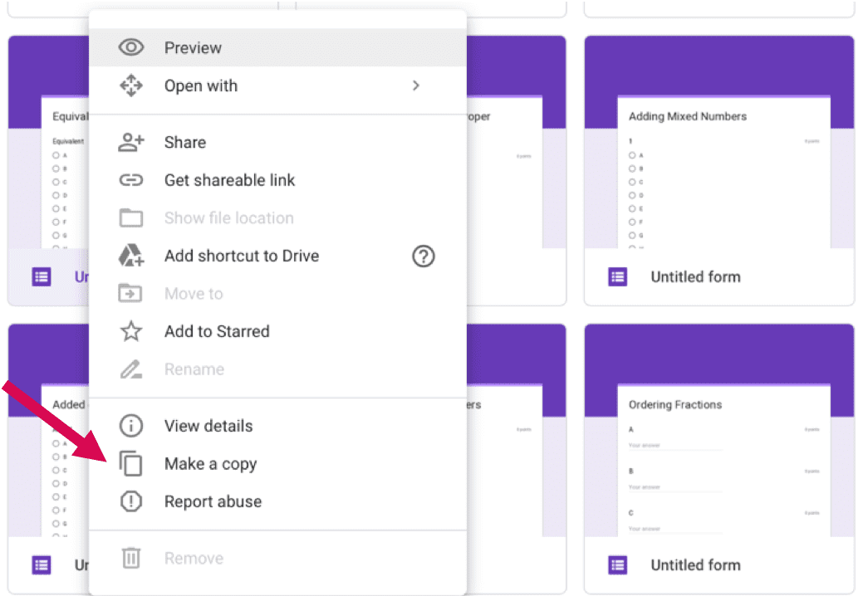Select radio option E in Adding Mixed Numbers

pyautogui.click(x=632, y=208)
